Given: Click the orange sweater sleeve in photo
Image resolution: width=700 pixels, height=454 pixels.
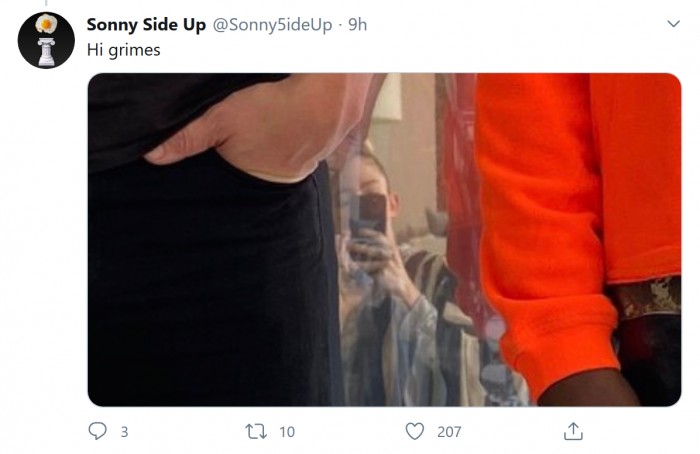Looking at the screenshot, I should 551,232.
